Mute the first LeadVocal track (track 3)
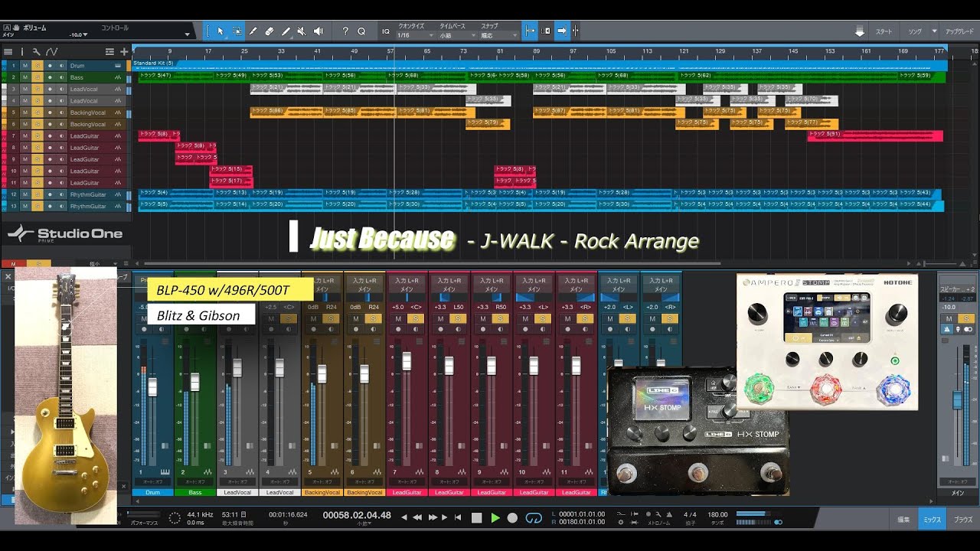The width and height of the screenshot is (980, 551). click(24, 89)
